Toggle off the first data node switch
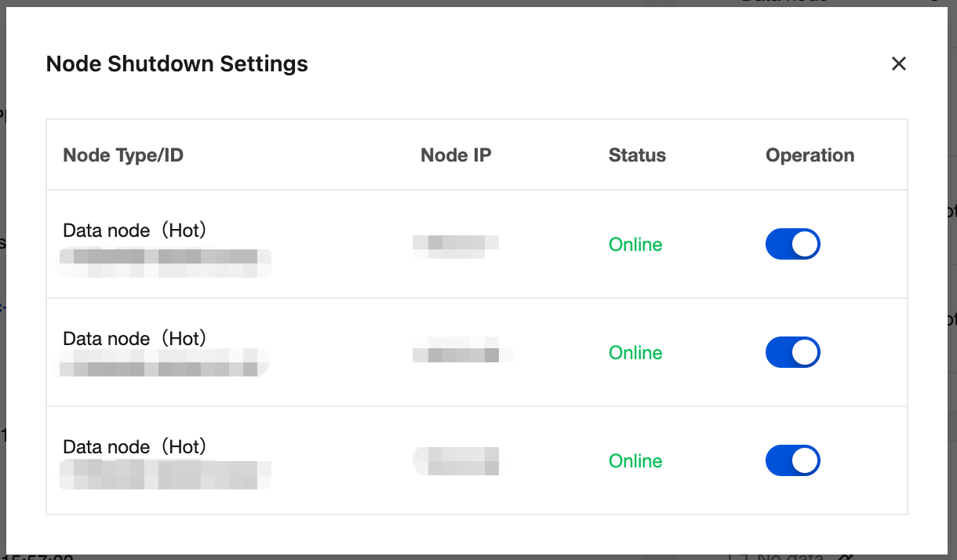This screenshot has width=957, height=560. (792, 244)
